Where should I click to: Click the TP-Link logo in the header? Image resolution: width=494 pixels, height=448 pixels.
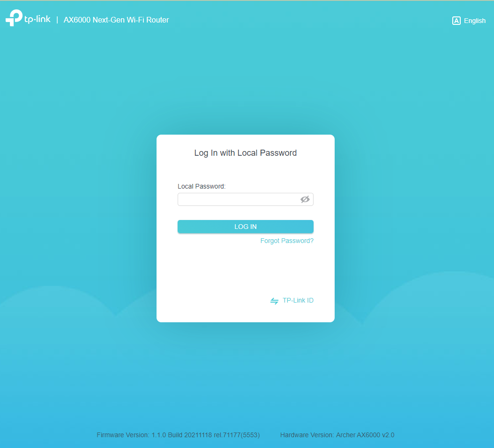28,18
